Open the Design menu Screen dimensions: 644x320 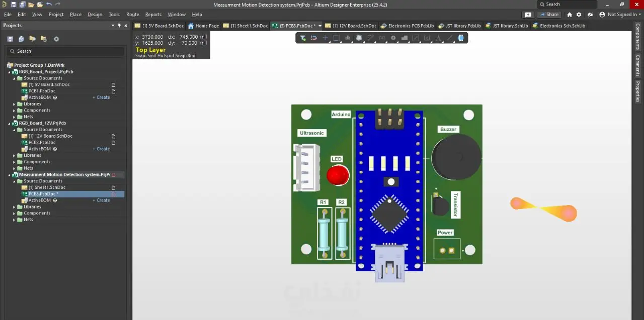point(95,15)
